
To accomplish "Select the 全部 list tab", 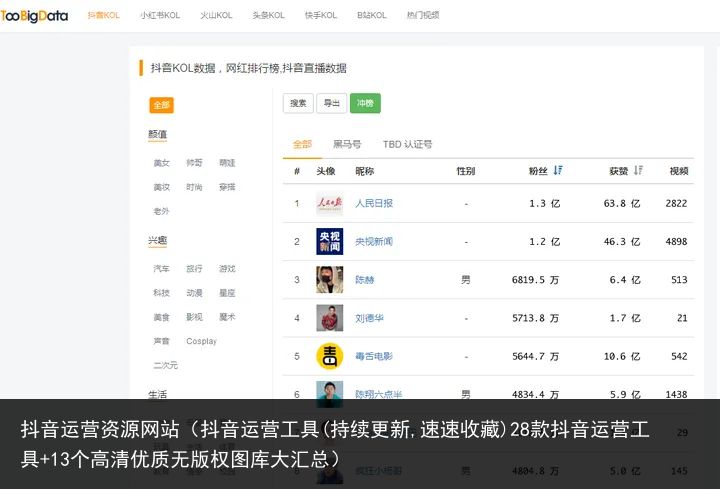I will click(x=302, y=144).
